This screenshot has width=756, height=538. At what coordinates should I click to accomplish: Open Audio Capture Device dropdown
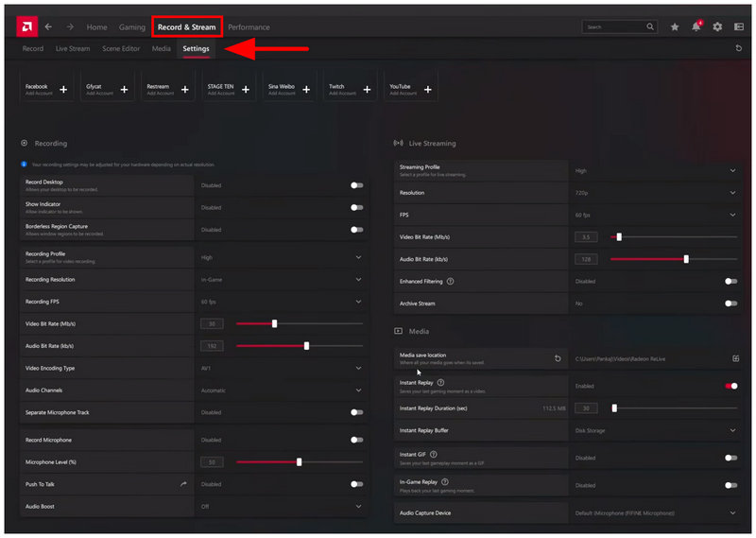655,512
